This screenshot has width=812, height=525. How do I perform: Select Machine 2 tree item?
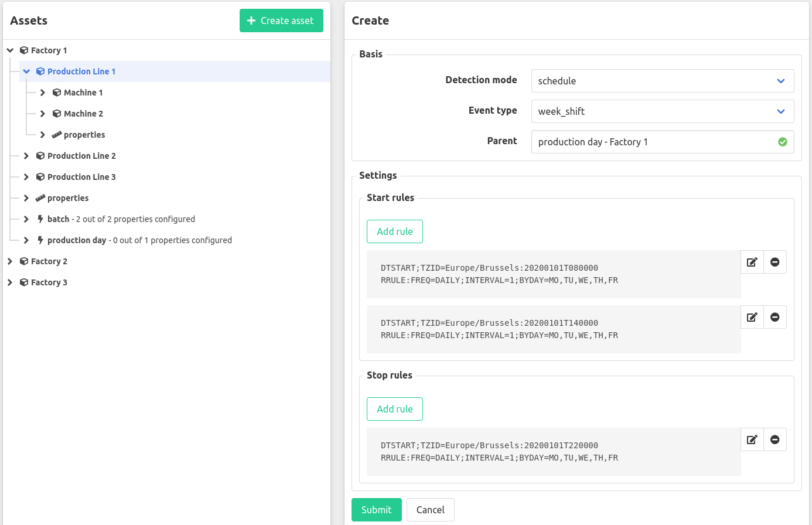click(x=83, y=114)
